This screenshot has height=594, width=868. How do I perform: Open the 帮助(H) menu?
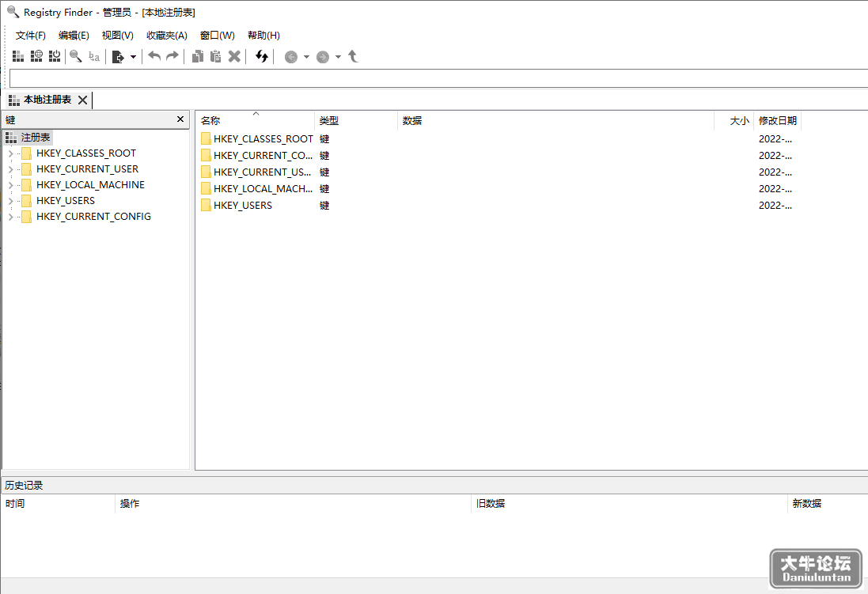263,36
